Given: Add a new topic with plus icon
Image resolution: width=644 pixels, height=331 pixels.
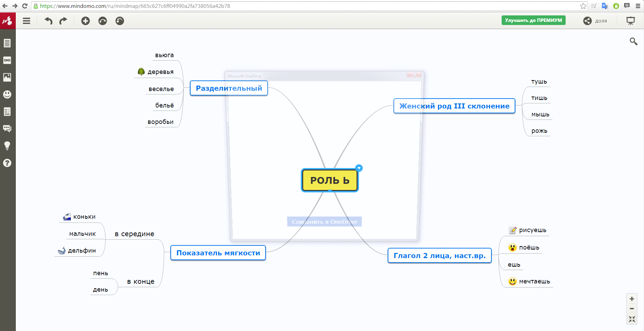Looking at the screenshot, I should (86, 21).
